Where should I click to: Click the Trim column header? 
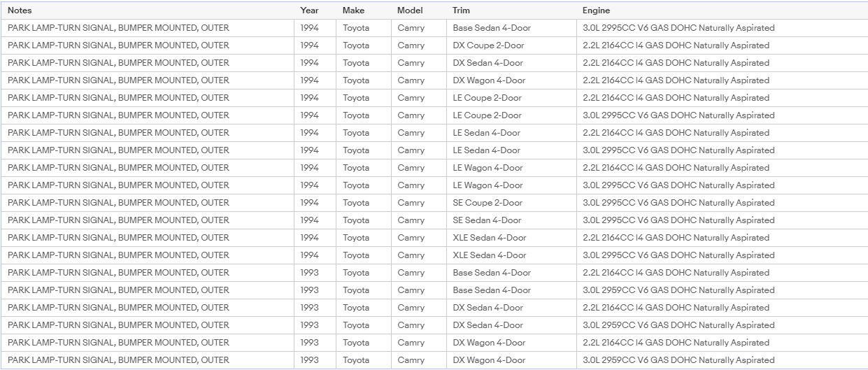tap(511, 10)
